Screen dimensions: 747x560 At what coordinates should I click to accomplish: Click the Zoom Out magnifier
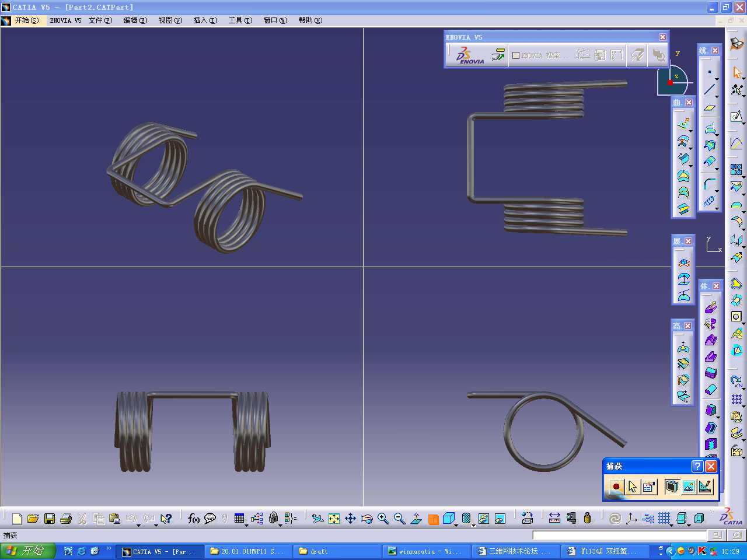pos(399,519)
